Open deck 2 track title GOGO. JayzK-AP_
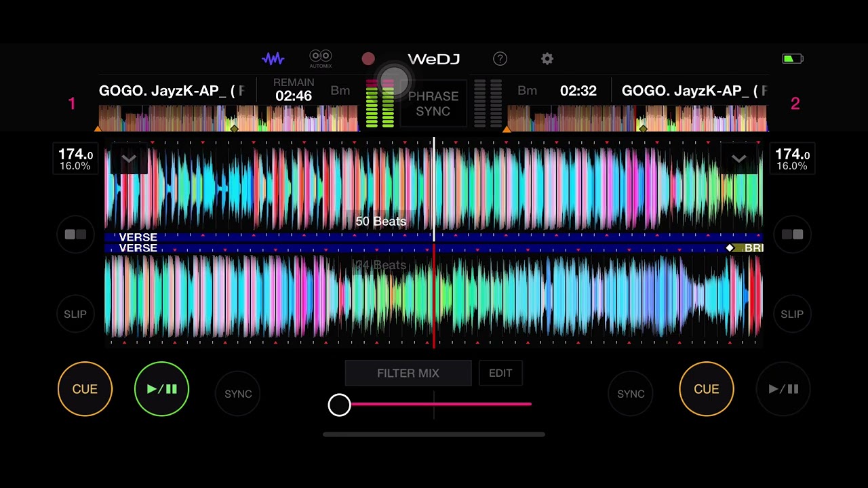The width and height of the screenshot is (868, 488). 694,91
